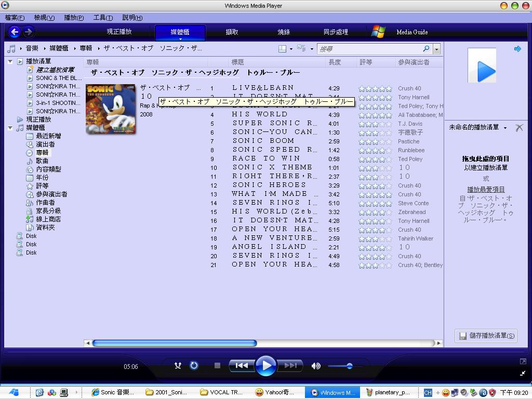Switch to the 擷取 (Rip) tab
Image resolution: width=532 pixels, height=399 pixels.
pos(231,32)
